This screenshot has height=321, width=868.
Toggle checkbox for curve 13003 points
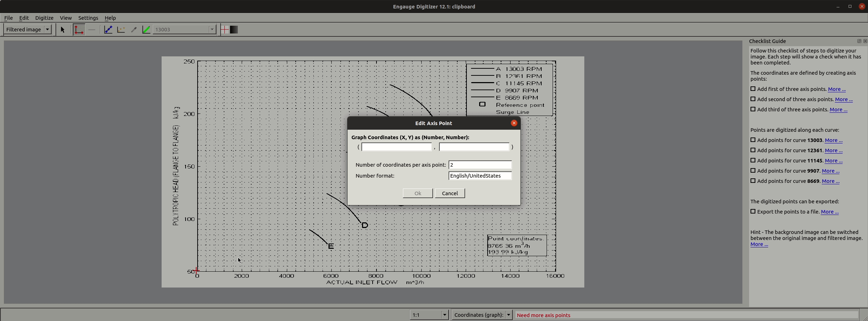point(753,140)
